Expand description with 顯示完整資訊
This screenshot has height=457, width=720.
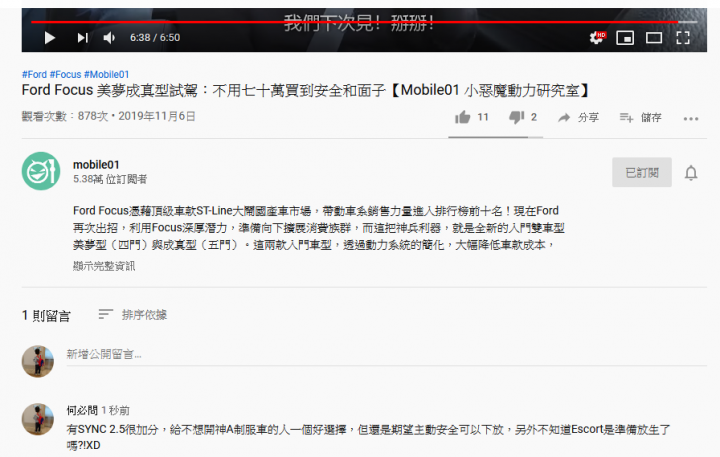click(x=104, y=266)
